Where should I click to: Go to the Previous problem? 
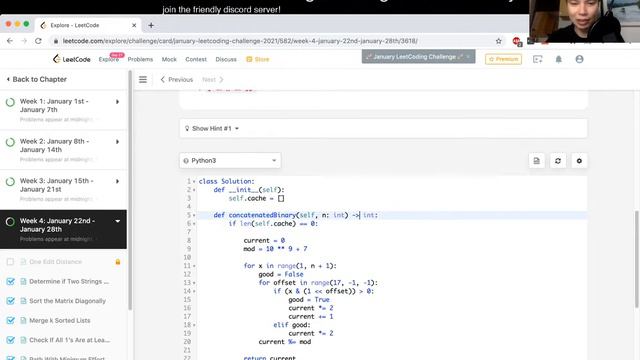click(177, 80)
